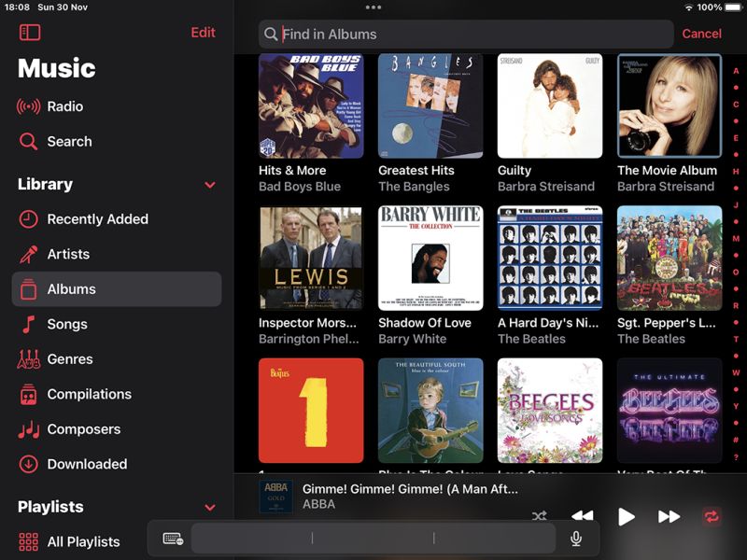747x560 pixels.
Task: Open the Inspector Morse Lewis album
Action: click(311, 259)
